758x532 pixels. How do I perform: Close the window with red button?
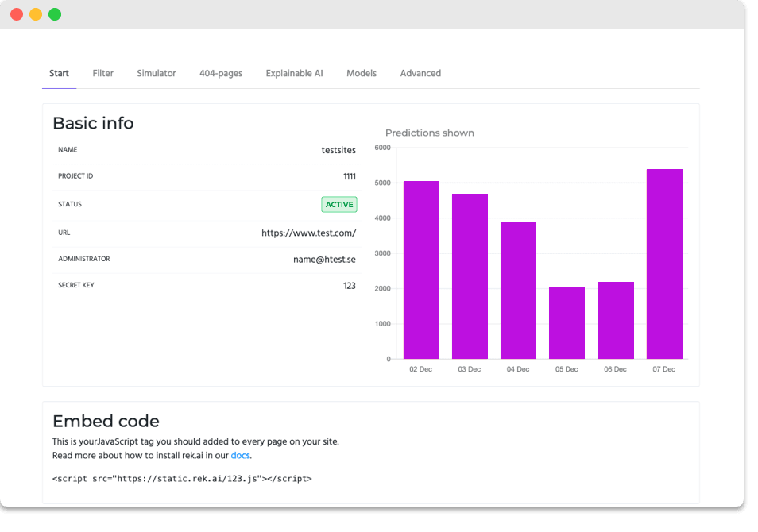pyautogui.click(x=17, y=14)
